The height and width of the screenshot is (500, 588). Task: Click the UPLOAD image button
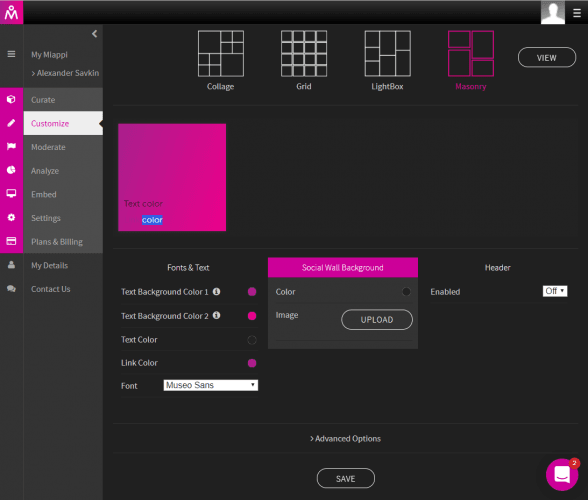point(377,320)
